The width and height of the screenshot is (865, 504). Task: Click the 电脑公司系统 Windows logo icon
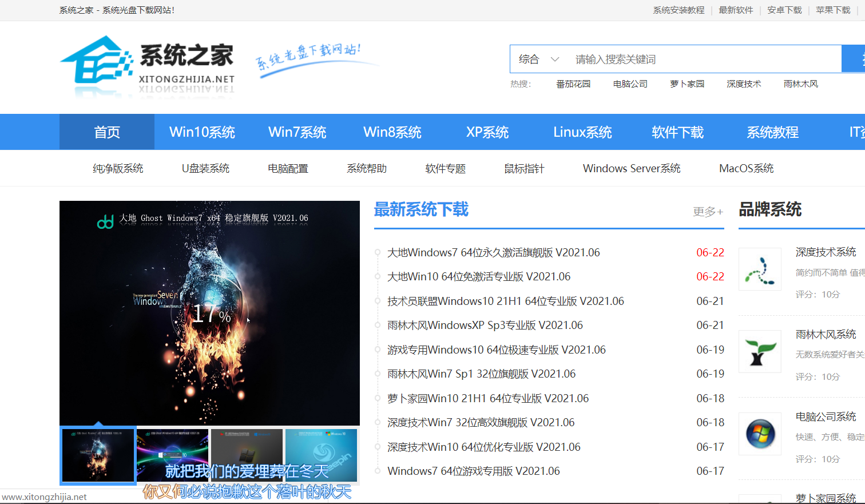tap(760, 433)
